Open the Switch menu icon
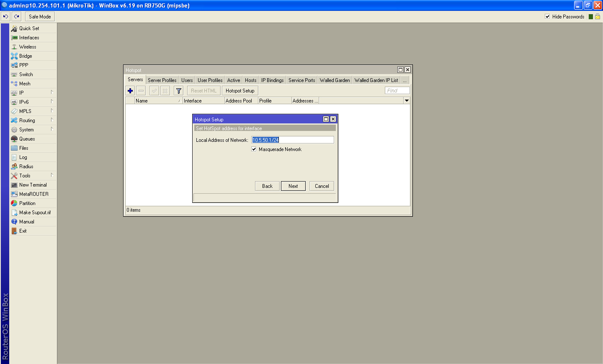603x364 pixels. [x=14, y=74]
